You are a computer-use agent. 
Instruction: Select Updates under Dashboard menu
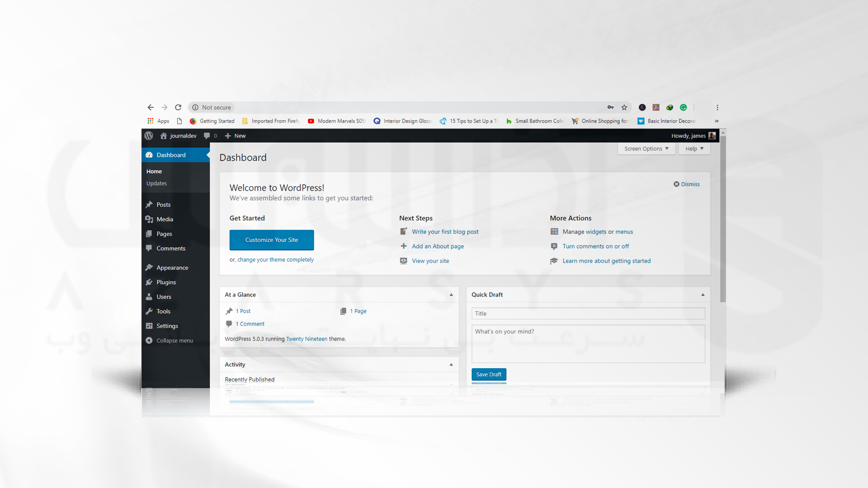(x=158, y=183)
